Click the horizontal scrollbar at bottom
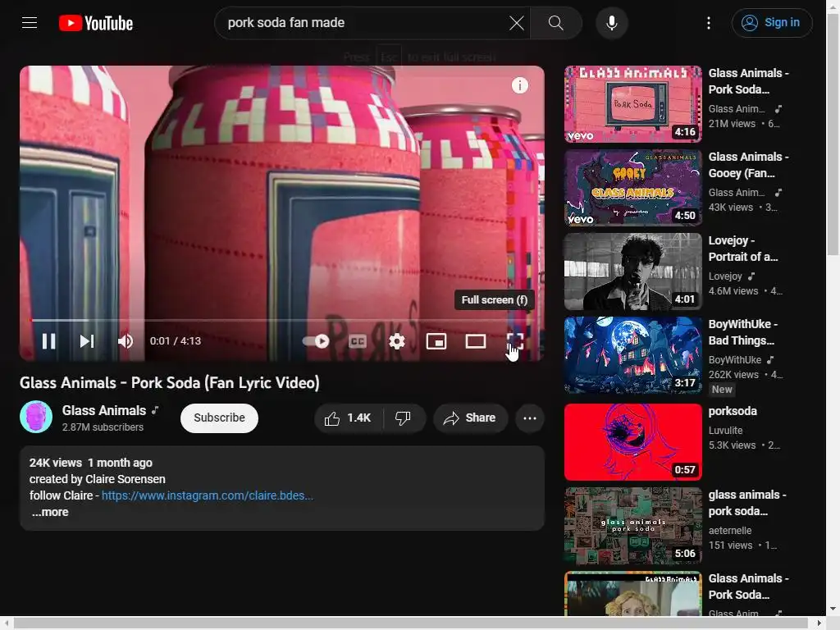840x630 pixels. (412, 623)
